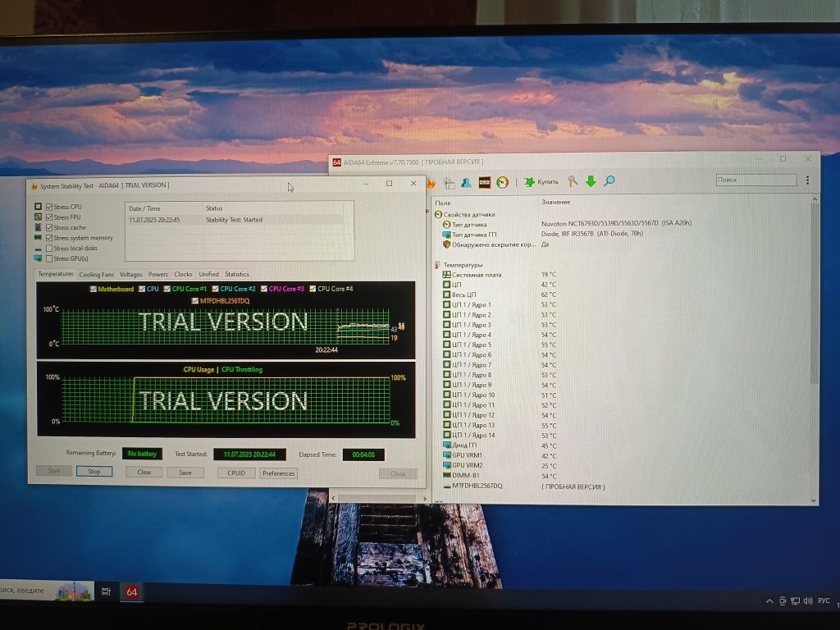Screen dimensions: 840x630
Task: Open the Voltages tab
Action: (130, 274)
